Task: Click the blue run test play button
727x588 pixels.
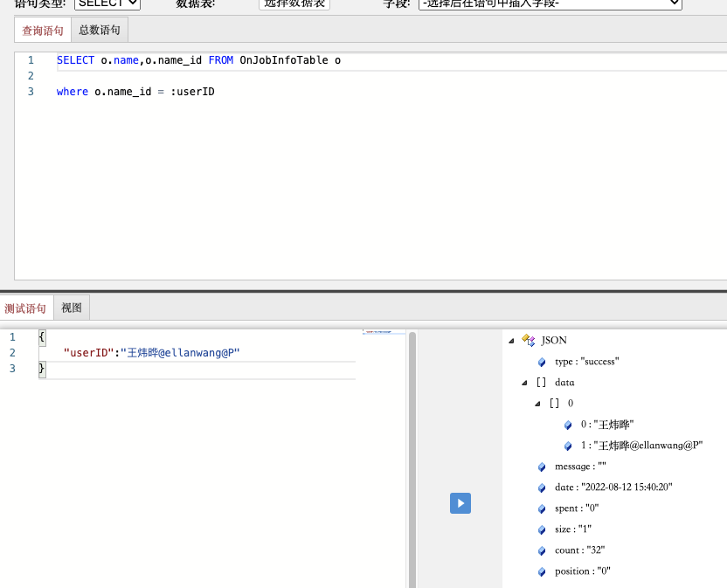Action: tap(460, 503)
